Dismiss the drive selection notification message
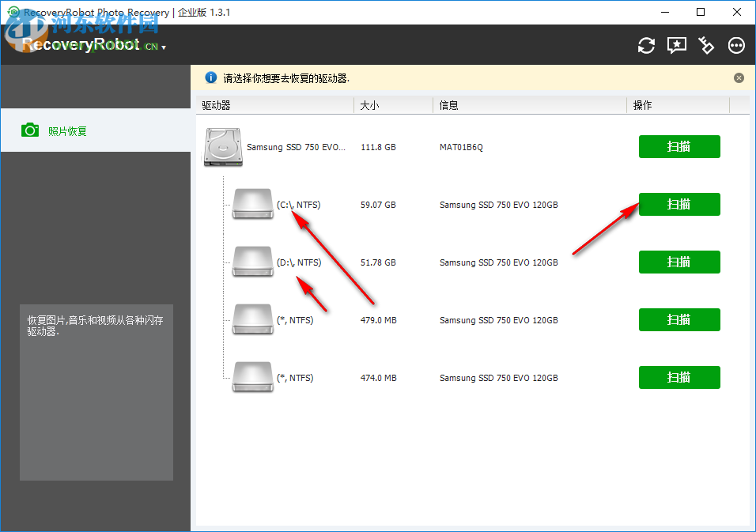 click(739, 77)
